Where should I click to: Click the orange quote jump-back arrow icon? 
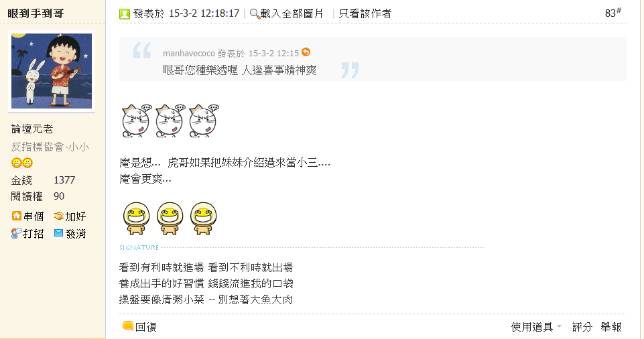pos(306,52)
